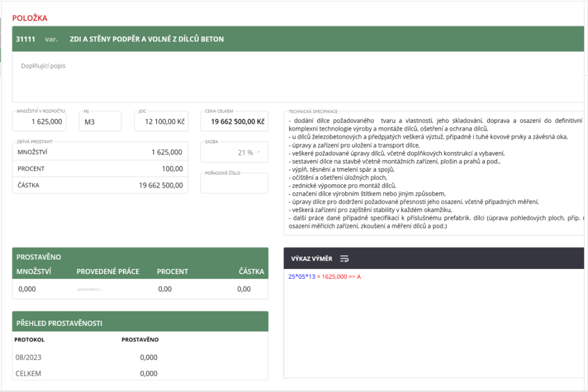Viewport: 588px width, 392px height.
Task: Click the Částka value in Prostavěno row
Action: click(x=244, y=289)
